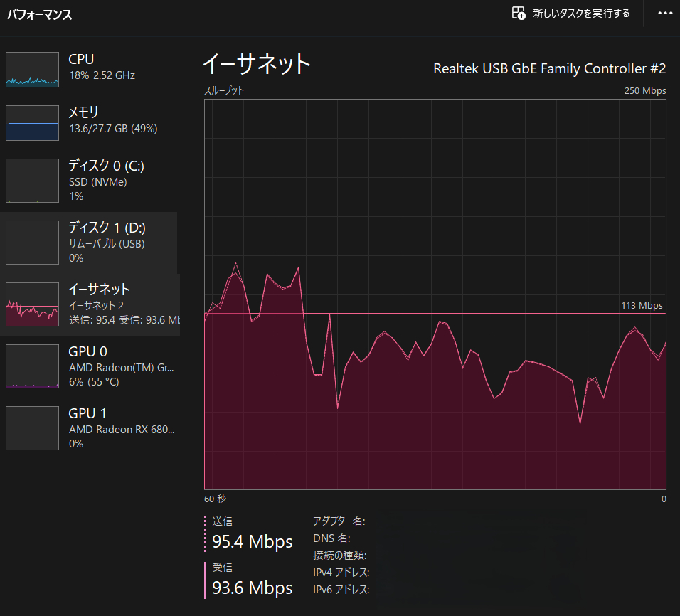Open the CPU performance entry label
Screen dimensions: 680x616
(x=81, y=60)
